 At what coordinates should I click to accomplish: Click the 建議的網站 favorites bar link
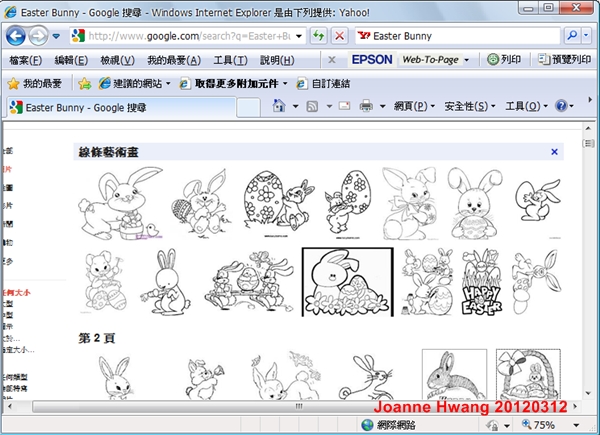coord(140,83)
